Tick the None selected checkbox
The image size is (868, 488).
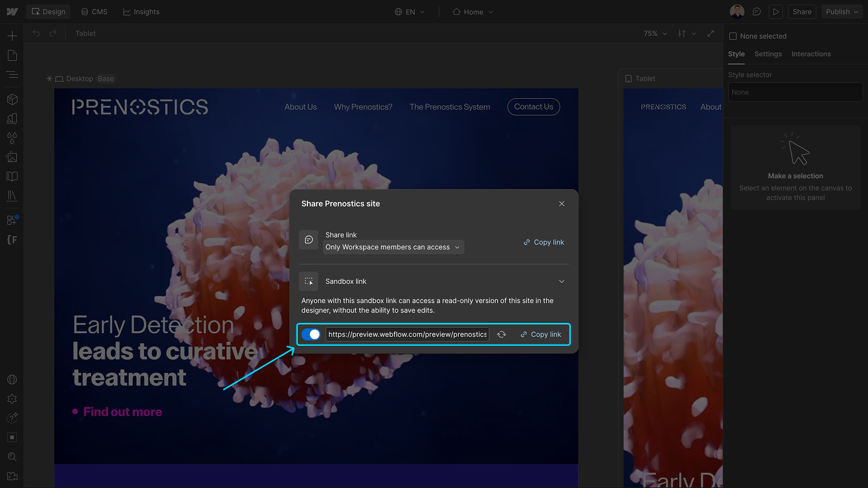[733, 36]
